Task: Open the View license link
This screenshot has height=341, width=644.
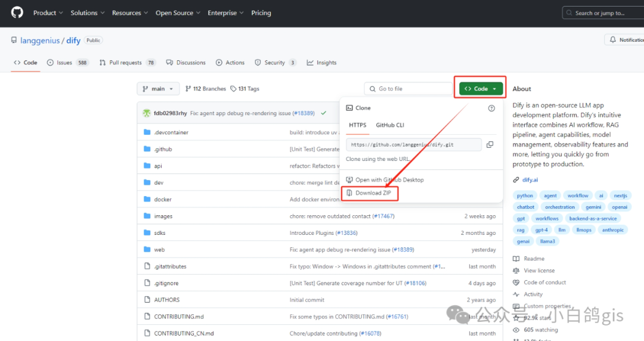Action: click(534, 271)
